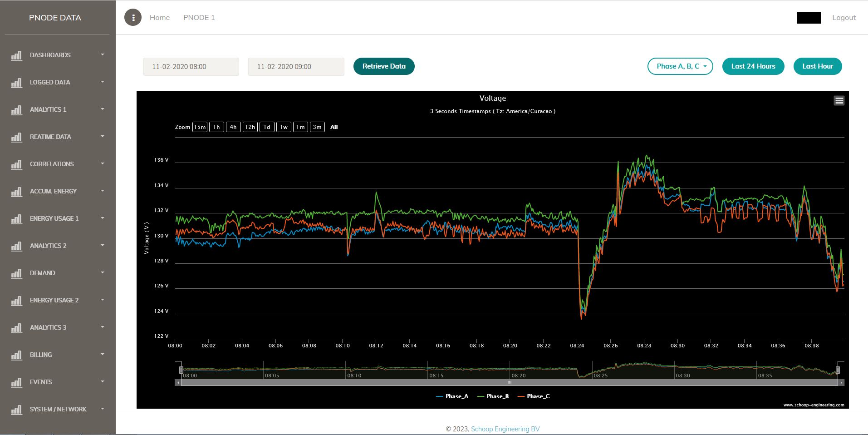Toggle Phase_C legend entry visibility
This screenshot has width=868, height=435.
click(x=534, y=396)
